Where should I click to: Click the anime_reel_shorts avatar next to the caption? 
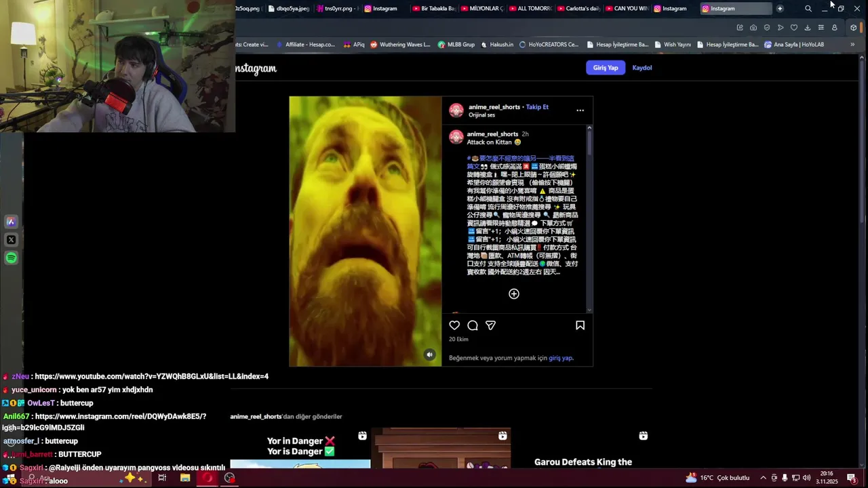point(456,137)
